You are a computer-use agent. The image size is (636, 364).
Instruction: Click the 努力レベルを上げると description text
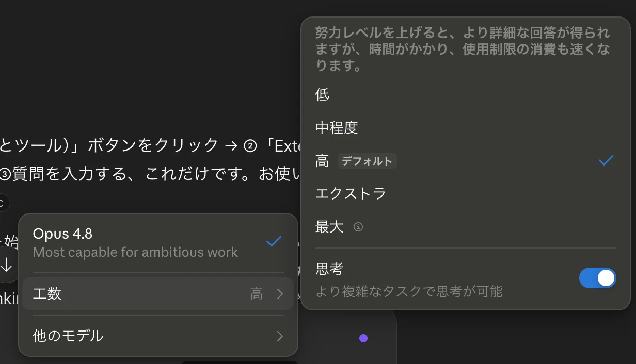(463, 49)
